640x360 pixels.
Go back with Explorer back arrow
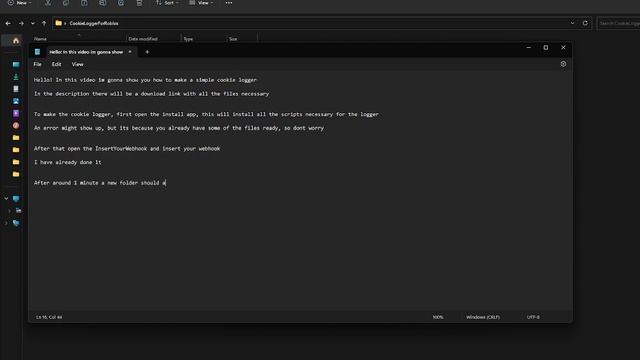pos(8,23)
